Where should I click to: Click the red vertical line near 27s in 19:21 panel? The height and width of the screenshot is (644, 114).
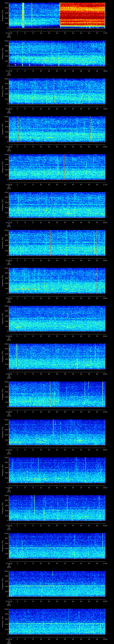(x=52, y=205)
